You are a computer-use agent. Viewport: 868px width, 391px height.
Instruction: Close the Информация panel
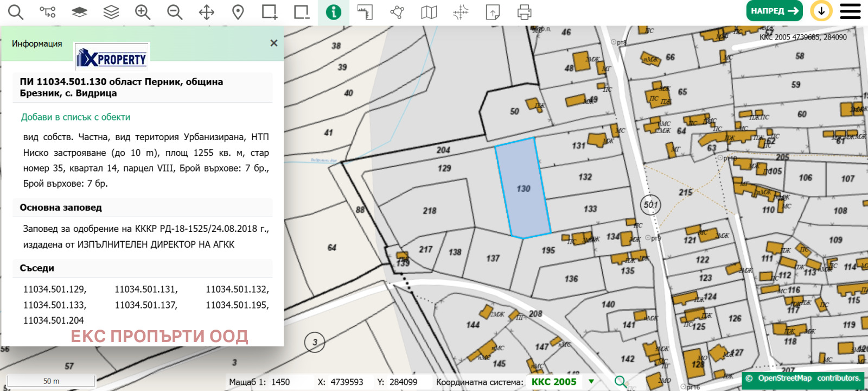coord(274,43)
